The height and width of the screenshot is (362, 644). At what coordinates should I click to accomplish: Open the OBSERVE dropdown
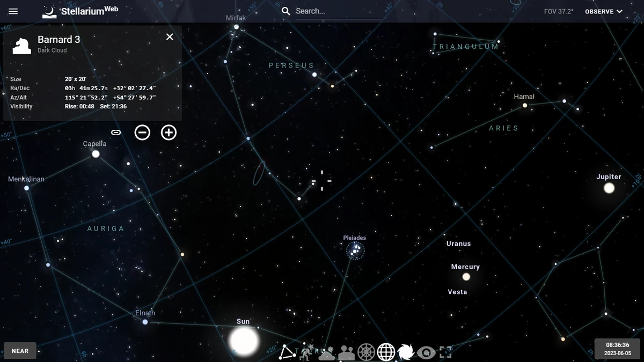click(x=602, y=11)
